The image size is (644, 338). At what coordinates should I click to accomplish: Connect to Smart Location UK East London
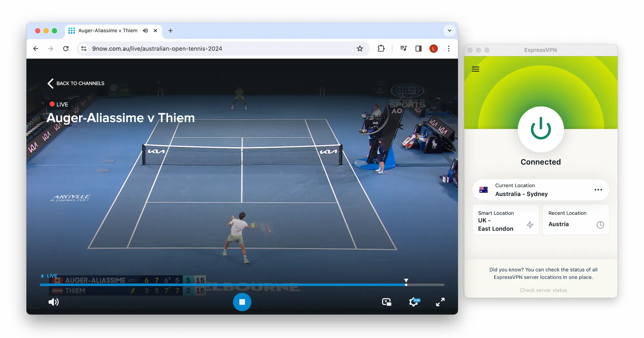point(506,220)
